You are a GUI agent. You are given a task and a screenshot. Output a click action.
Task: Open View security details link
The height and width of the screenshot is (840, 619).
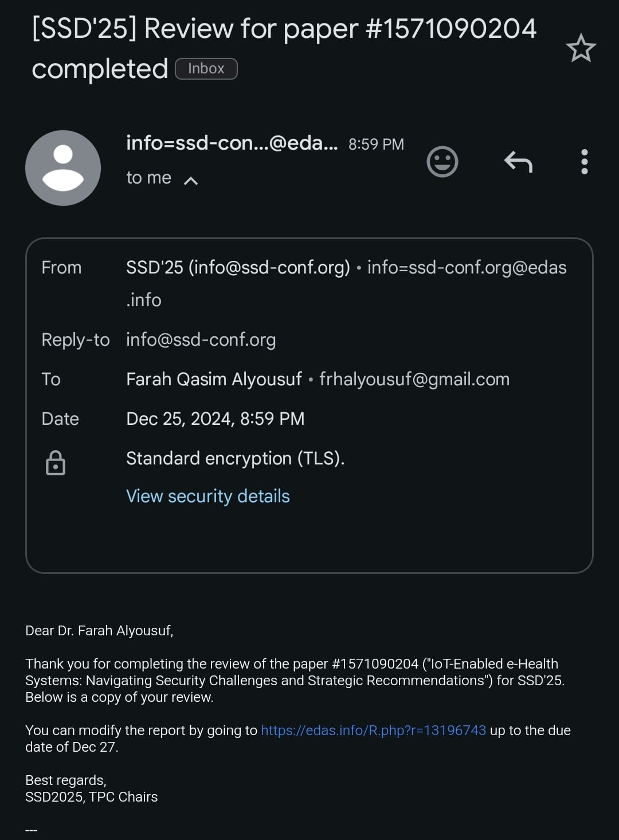[x=208, y=496]
